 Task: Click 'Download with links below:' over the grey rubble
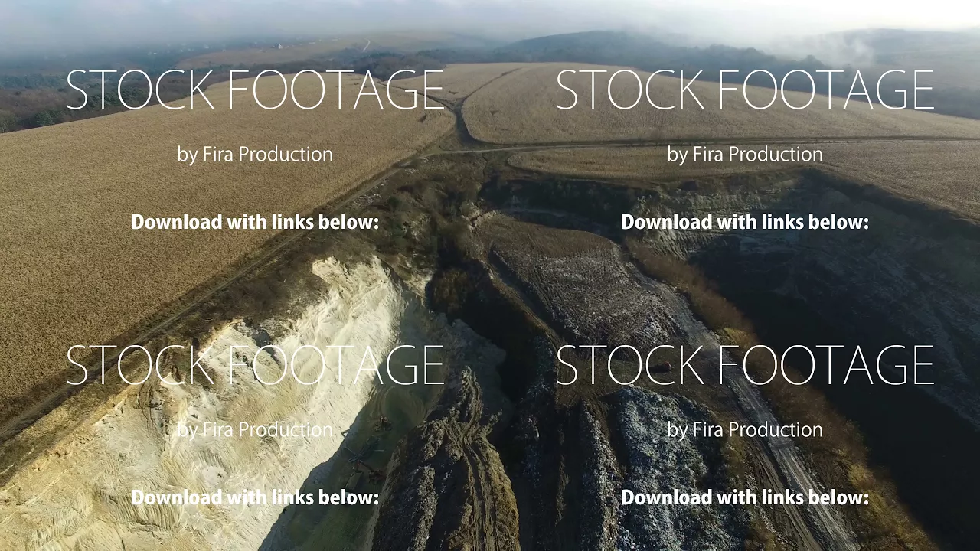(745, 497)
